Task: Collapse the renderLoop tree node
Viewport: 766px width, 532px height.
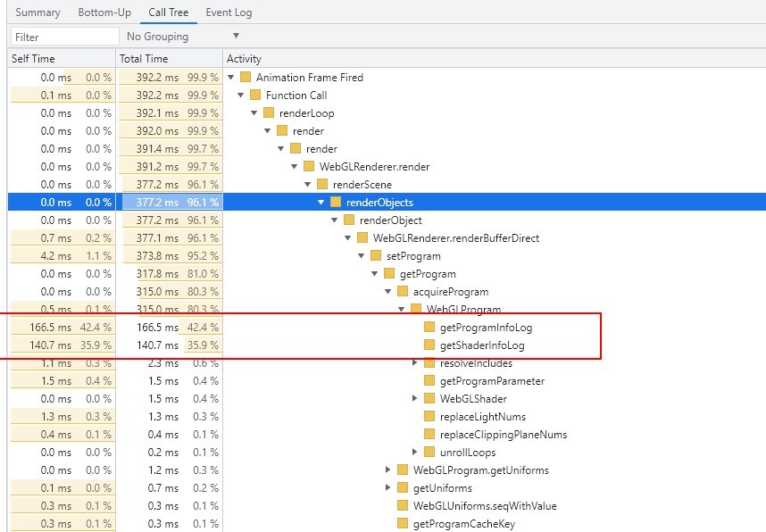Action: point(255,113)
